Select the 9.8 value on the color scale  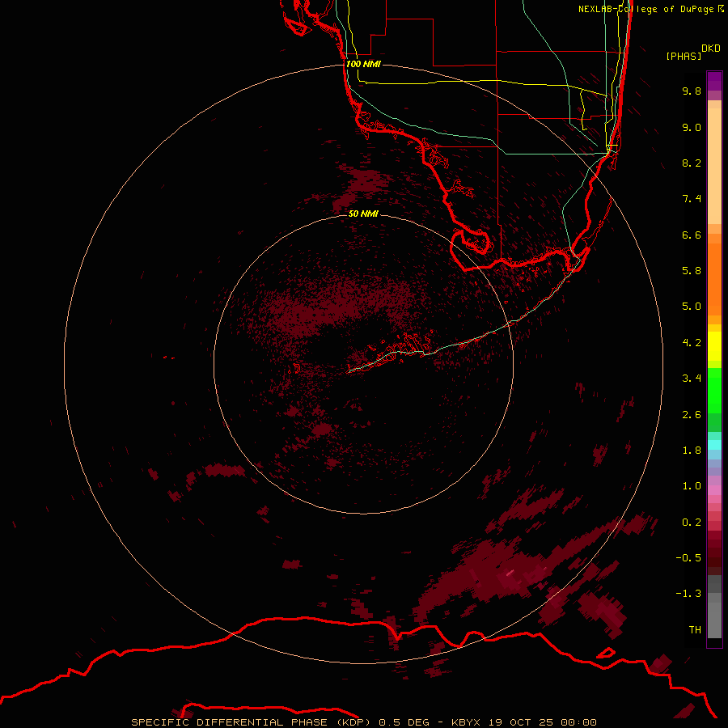[x=692, y=91]
